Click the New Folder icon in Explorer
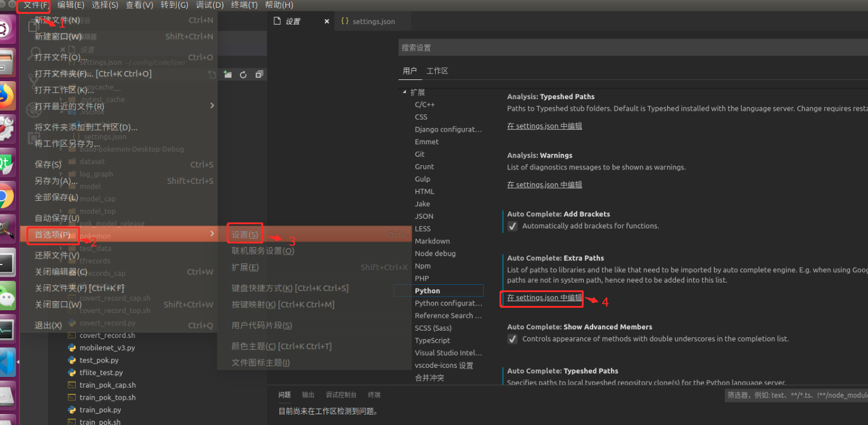This screenshot has height=425, width=868. (227, 73)
